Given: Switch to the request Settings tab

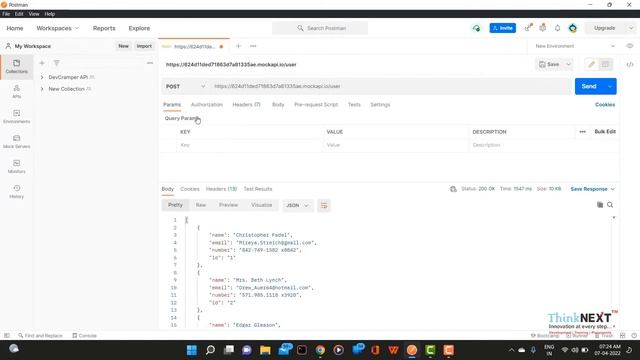Looking at the screenshot, I should 380,104.
